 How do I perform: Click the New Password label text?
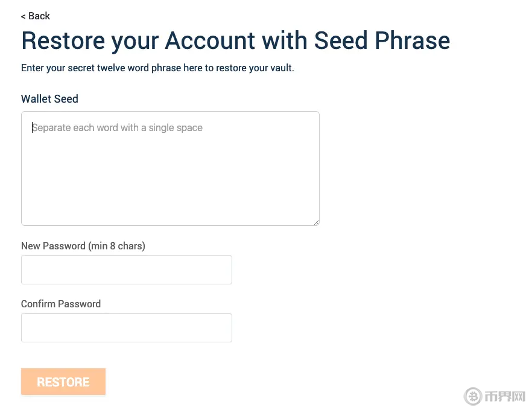point(53,246)
